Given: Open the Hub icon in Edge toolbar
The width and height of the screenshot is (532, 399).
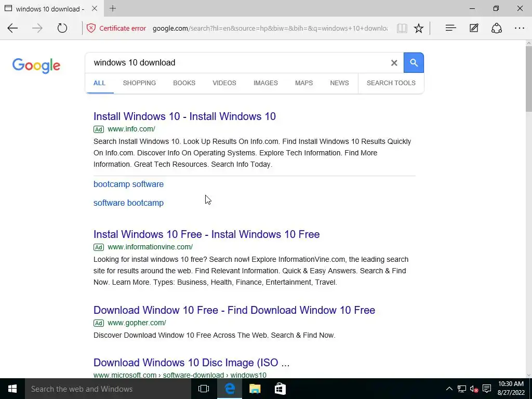Looking at the screenshot, I should coord(450,28).
